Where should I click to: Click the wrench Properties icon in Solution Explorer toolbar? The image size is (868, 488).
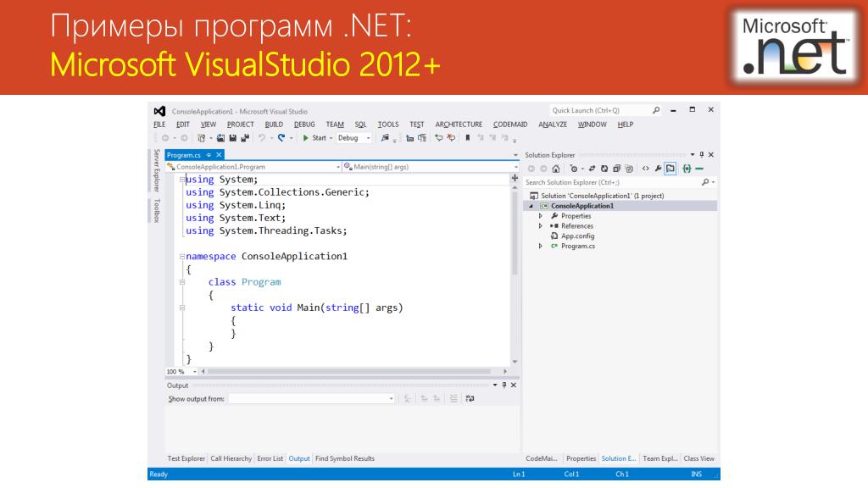pos(658,169)
